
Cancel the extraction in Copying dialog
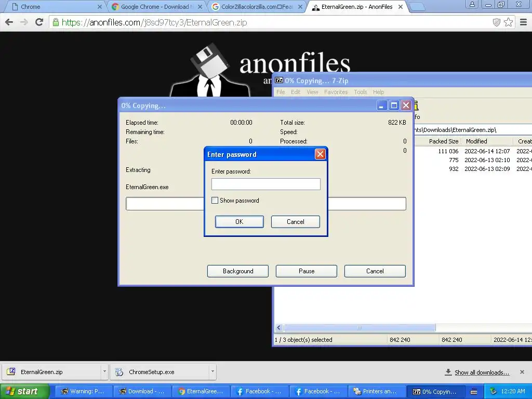pos(375,271)
